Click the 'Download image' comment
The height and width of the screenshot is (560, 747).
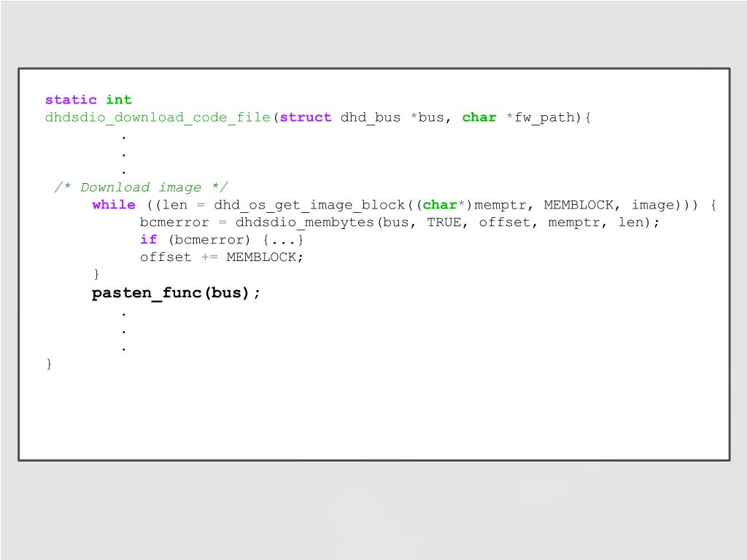[141, 187]
